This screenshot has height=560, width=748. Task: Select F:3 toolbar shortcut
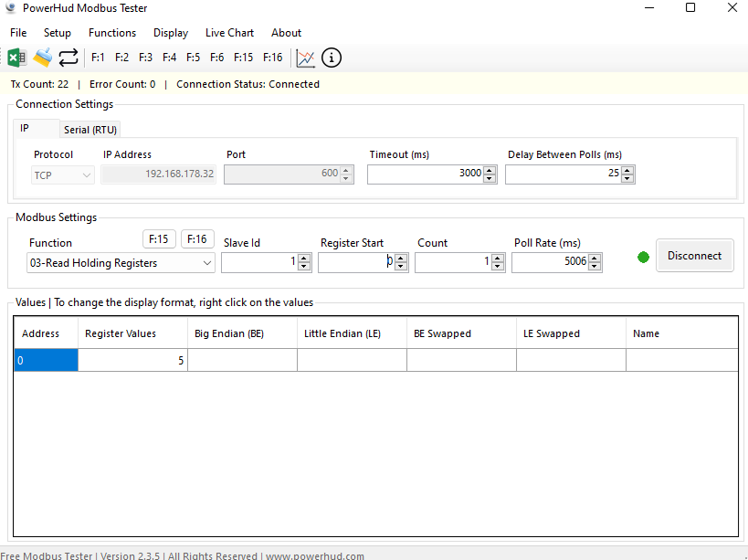click(145, 58)
